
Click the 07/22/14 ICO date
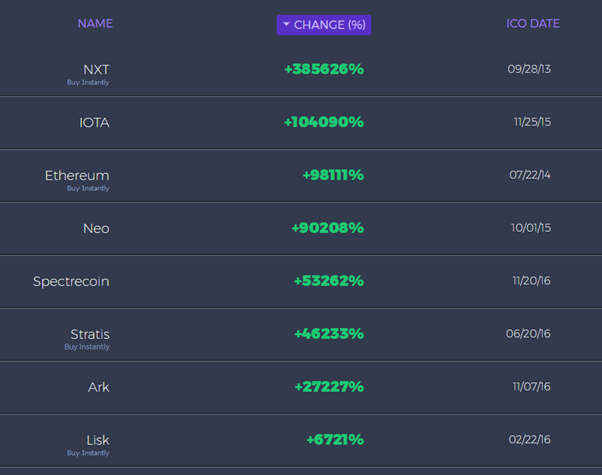530,175
